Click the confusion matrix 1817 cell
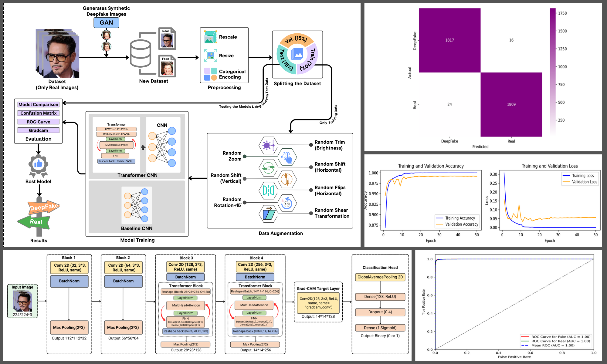 449,40
